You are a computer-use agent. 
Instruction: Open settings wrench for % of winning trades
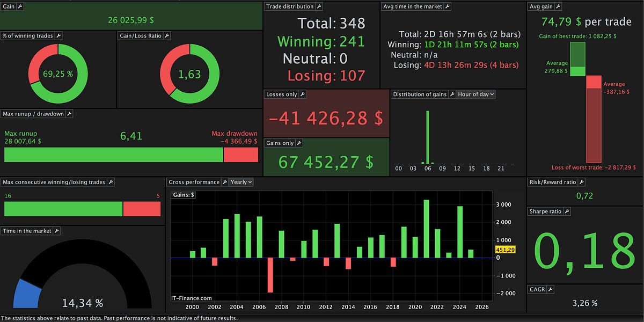[x=59, y=35]
